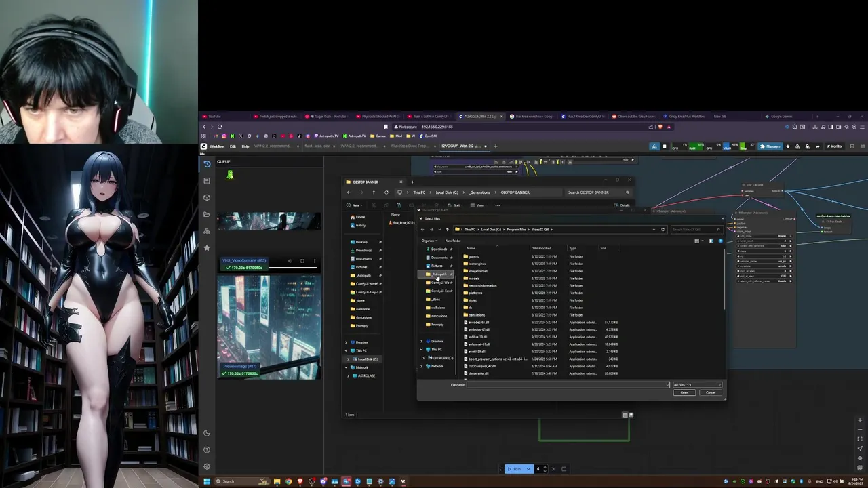Open the Sort dropdown in OBSTOP BANNER Explorer

click(x=456, y=205)
